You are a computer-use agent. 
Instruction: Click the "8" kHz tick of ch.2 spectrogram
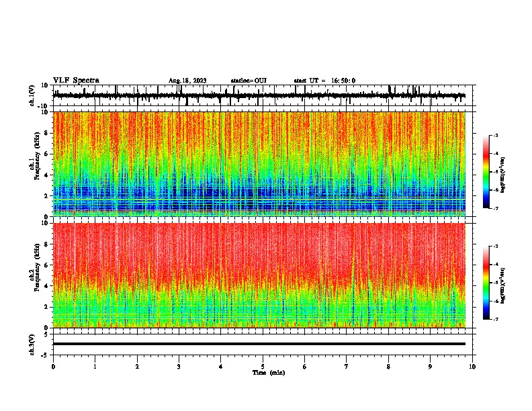tap(46, 244)
